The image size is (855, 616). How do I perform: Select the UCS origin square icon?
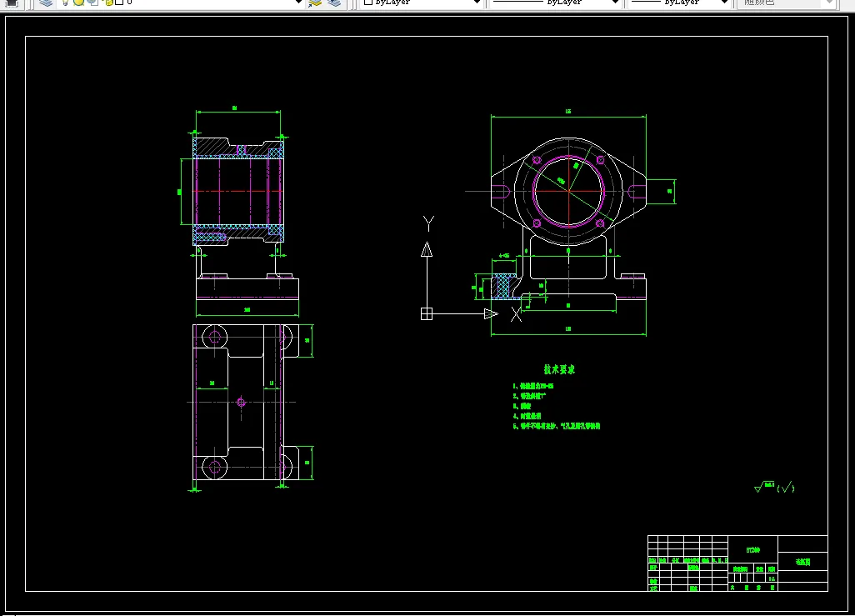(x=427, y=313)
